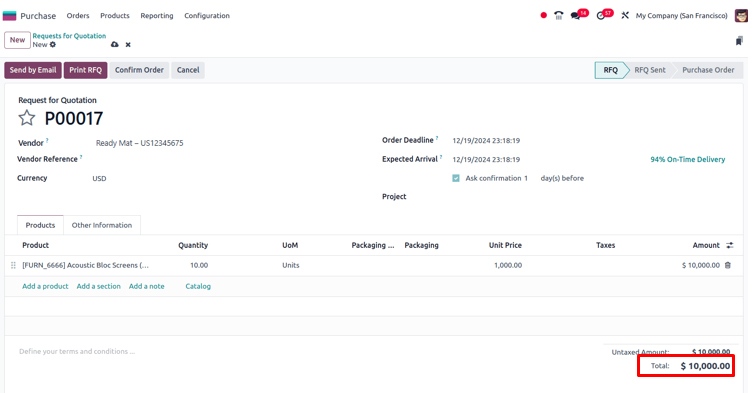Click the Unit Price column header
This screenshot has width=754, height=393.
pos(505,245)
